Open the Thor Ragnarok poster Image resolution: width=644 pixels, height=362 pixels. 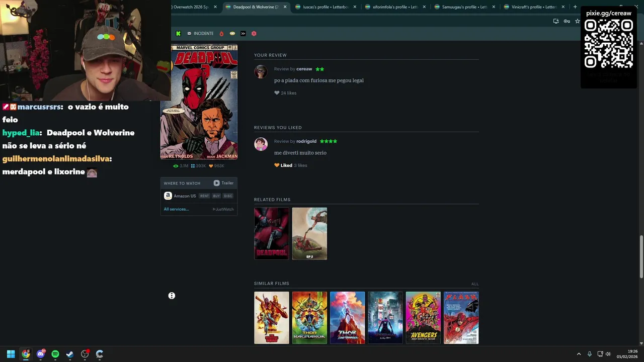pos(309,318)
